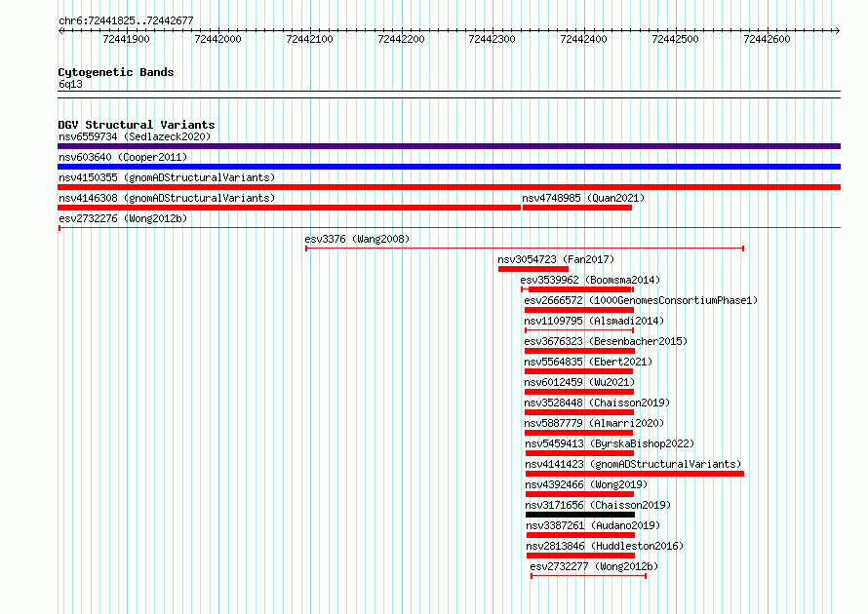Click the nsv4748985 red variant bar
The image size is (868, 614).
click(577, 208)
